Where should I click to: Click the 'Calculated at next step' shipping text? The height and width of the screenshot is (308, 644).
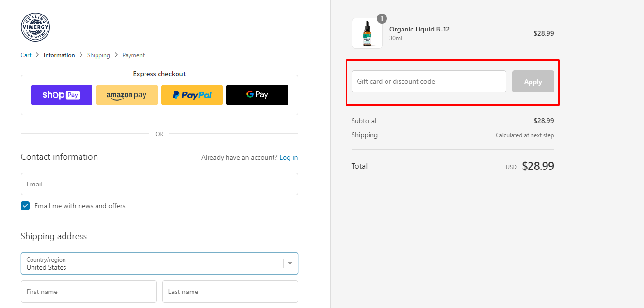pos(525,135)
